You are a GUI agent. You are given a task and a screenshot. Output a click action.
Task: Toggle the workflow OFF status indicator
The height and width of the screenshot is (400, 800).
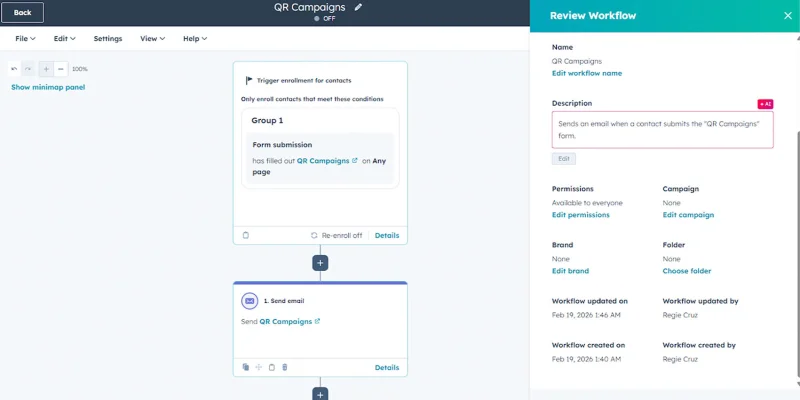tap(325, 18)
